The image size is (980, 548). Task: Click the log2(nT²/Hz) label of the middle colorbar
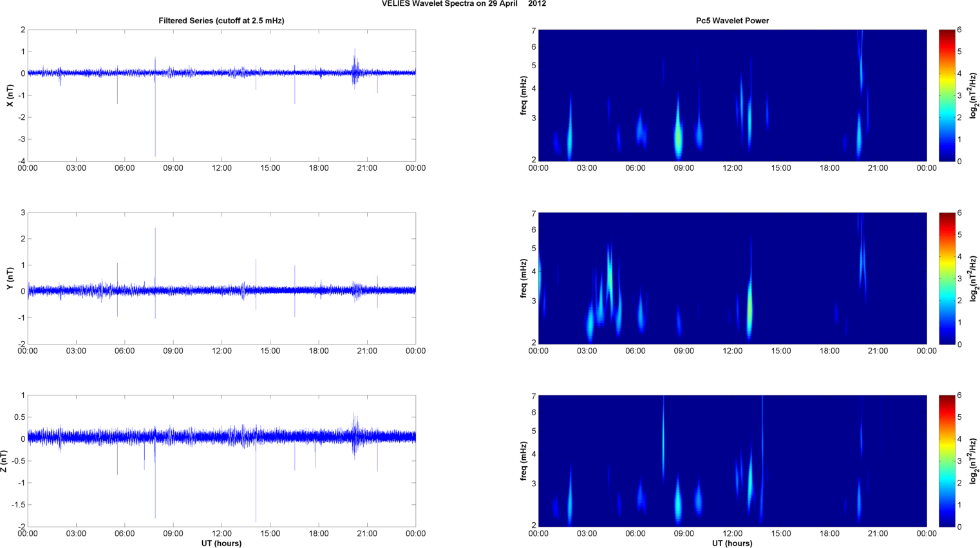974,278
